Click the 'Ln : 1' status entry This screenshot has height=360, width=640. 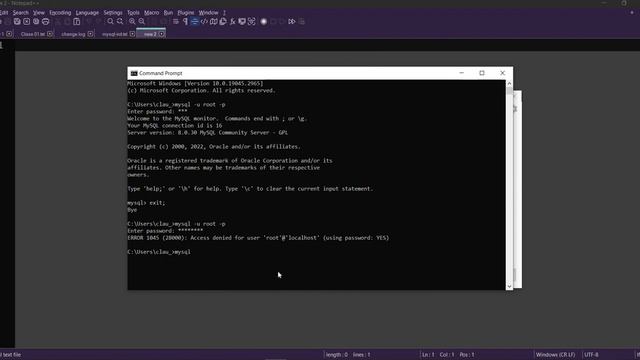point(428,355)
